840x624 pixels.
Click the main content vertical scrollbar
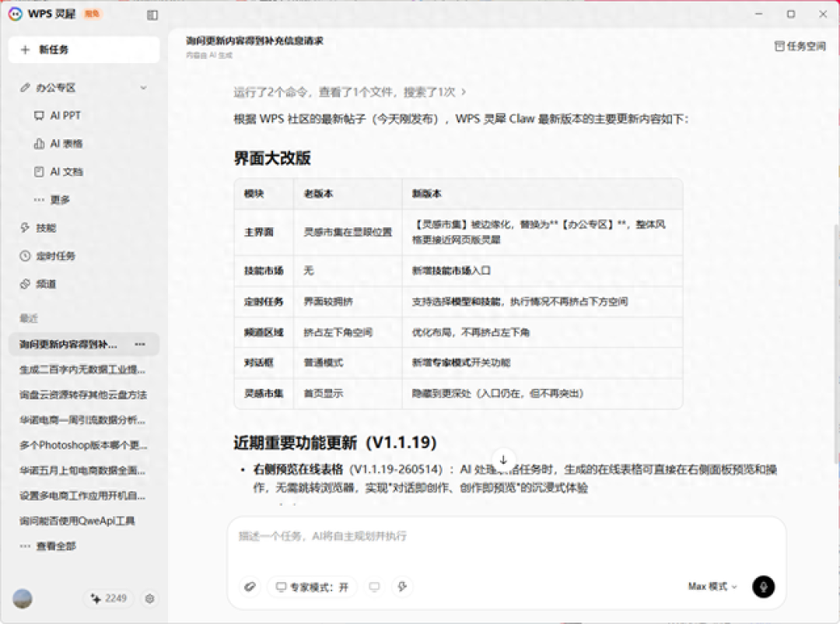836,343
